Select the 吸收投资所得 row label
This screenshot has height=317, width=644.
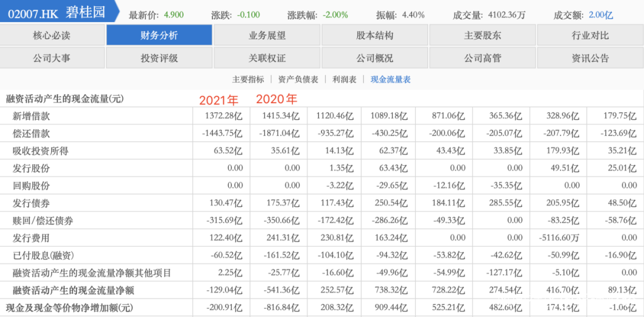coord(41,151)
